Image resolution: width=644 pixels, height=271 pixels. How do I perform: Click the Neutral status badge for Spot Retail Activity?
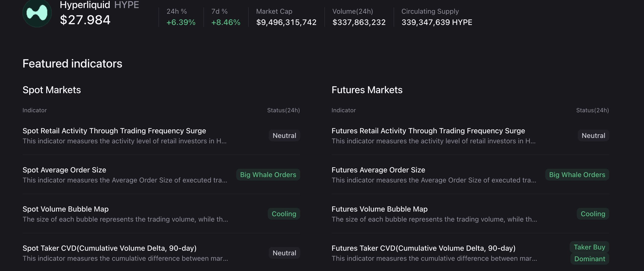284,135
